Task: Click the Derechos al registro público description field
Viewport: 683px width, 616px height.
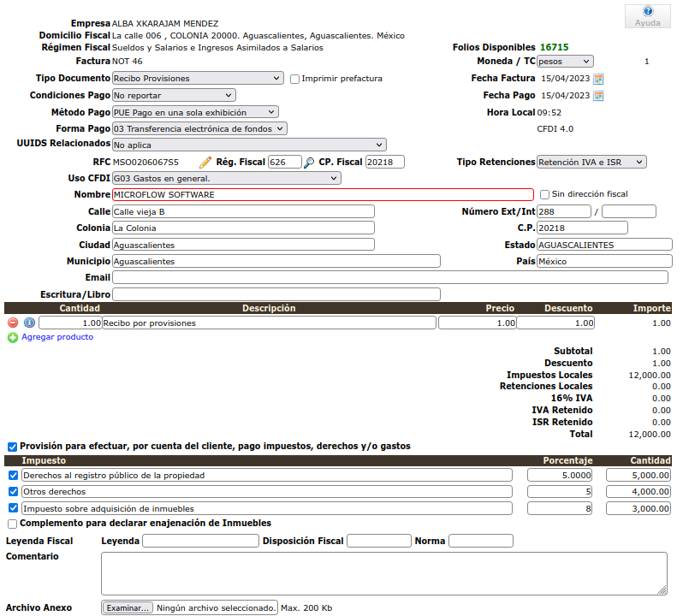Action: click(x=267, y=476)
